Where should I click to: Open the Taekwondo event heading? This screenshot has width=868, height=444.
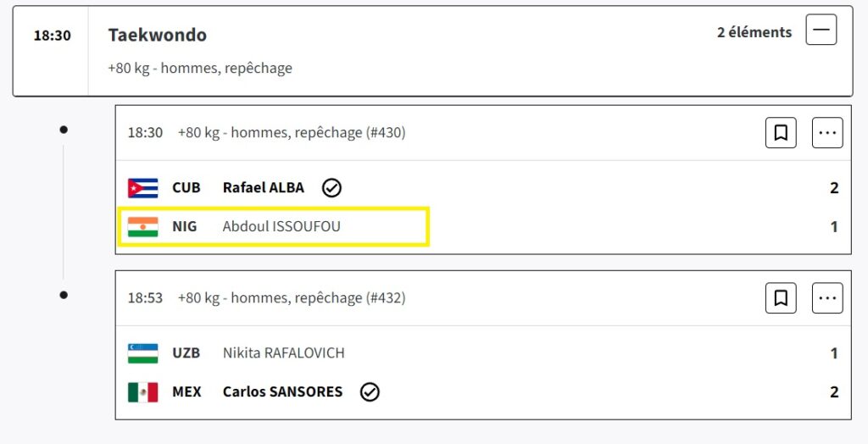pos(157,35)
